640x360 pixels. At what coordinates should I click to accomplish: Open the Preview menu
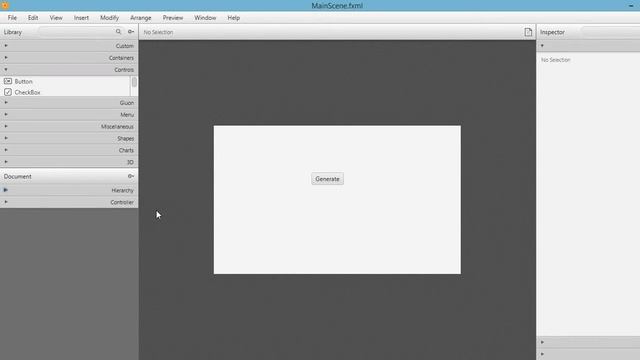click(x=173, y=18)
